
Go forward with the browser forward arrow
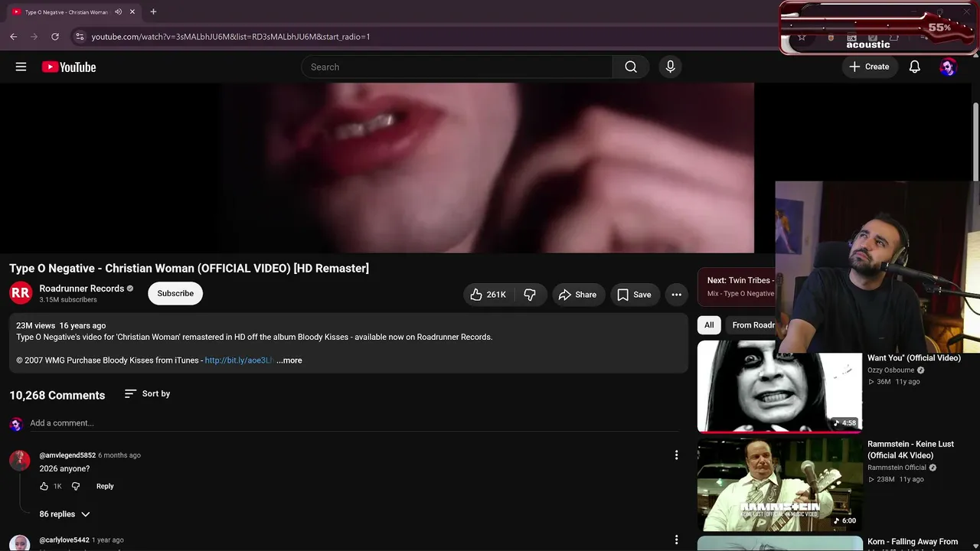pyautogui.click(x=34, y=36)
